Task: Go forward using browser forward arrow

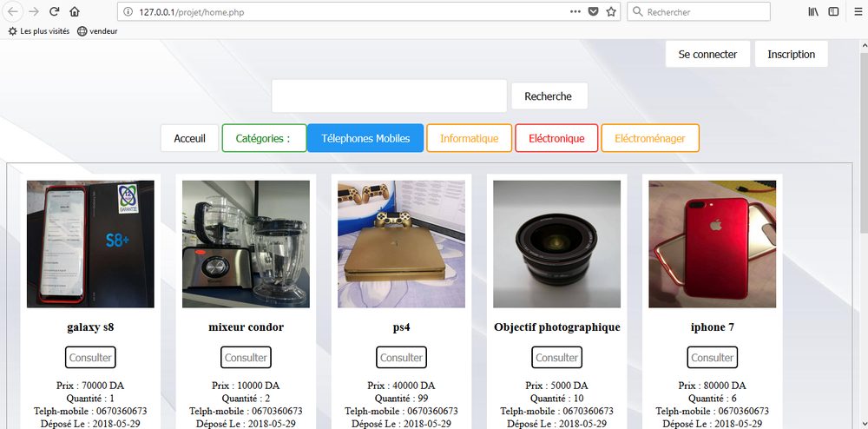Action: click(x=34, y=11)
